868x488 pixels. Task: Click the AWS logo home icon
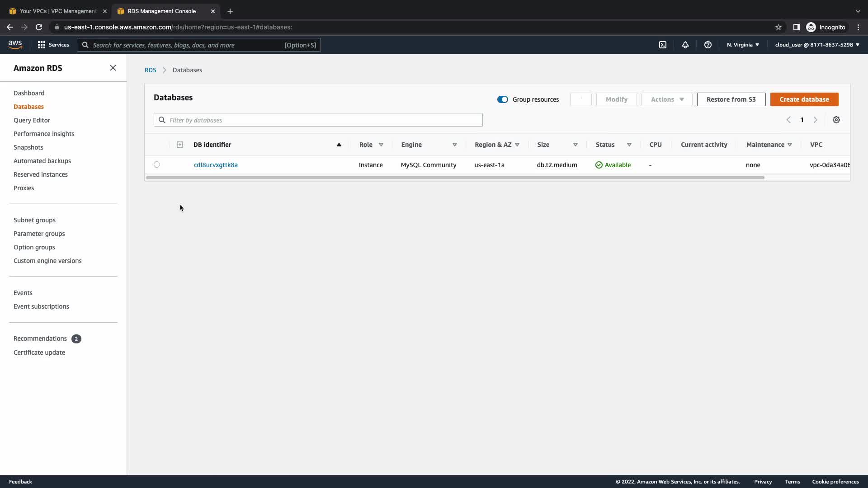pos(15,44)
